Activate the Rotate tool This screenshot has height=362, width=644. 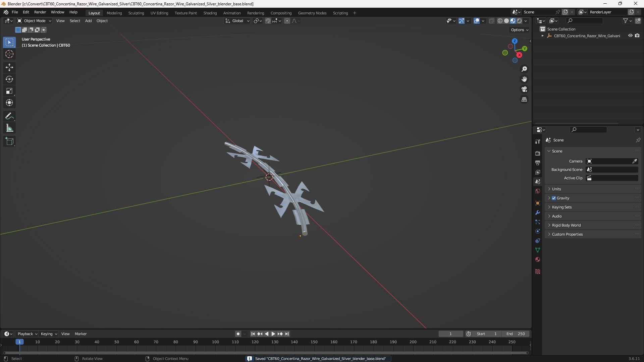(x=9, y=79)
